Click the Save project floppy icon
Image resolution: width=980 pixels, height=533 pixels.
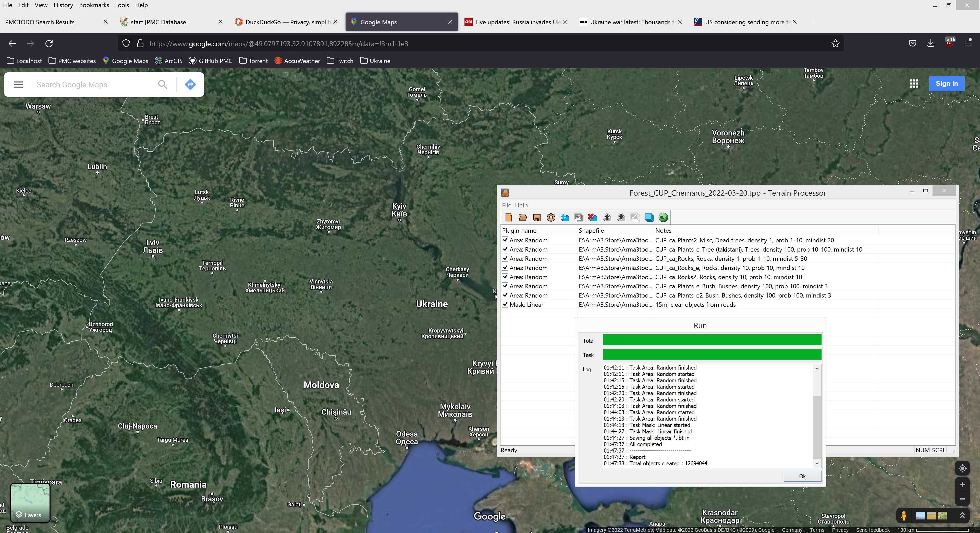tap(537, 217)
